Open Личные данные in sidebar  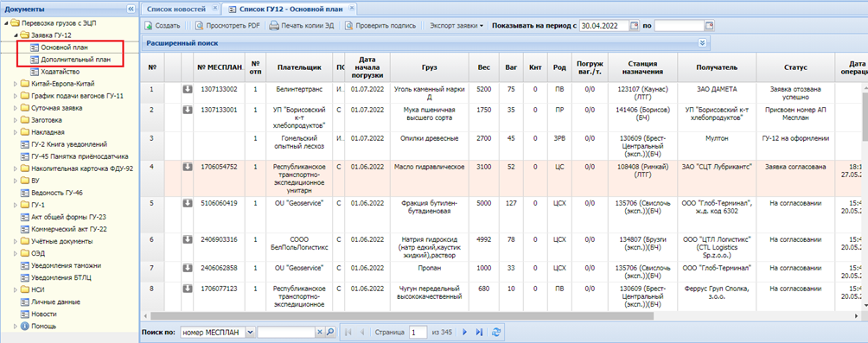[56, 302]
